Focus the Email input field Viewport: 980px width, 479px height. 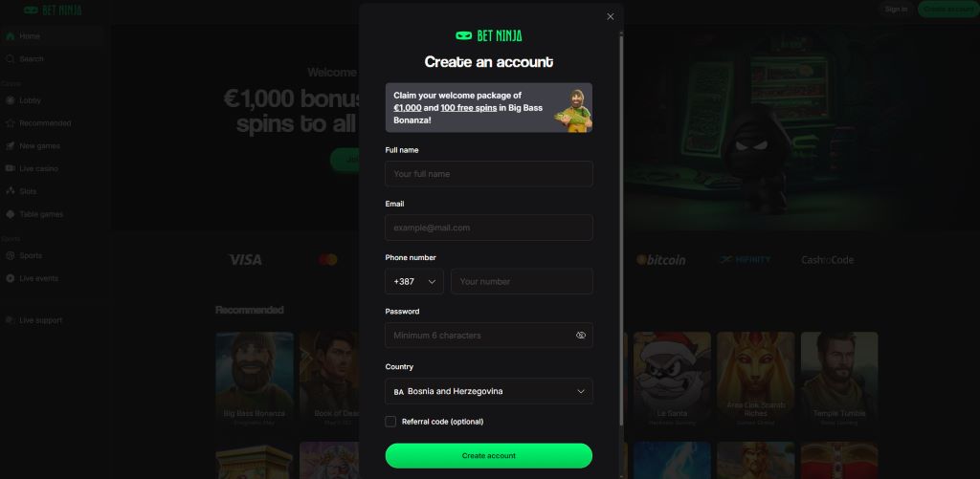click(x=489, y=228)
